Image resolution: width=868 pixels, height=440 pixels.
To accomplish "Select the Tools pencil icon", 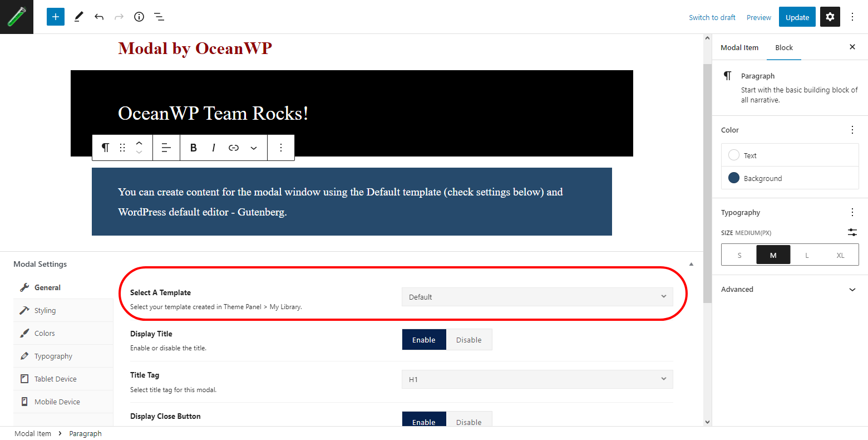I will click(x=78, y=17).
